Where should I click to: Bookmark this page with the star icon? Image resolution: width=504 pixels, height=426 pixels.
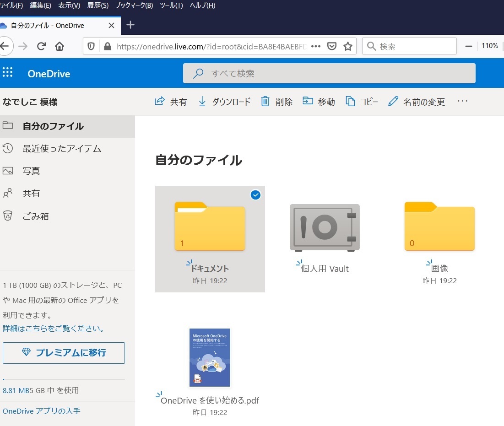pos(348,46)
